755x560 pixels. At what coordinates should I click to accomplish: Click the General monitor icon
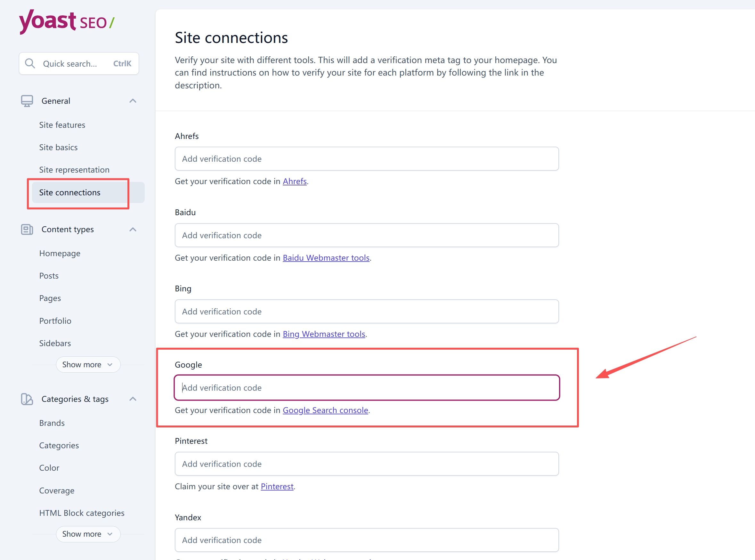(27, 101)
